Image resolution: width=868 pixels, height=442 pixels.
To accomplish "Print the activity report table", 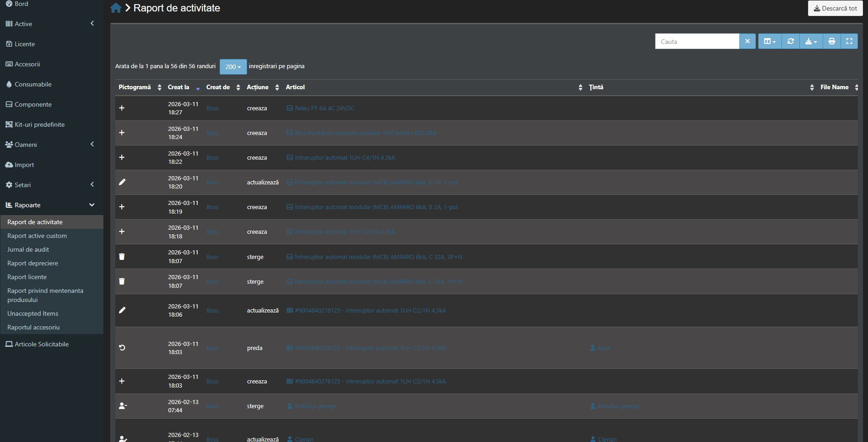I will tap(831, 41).
